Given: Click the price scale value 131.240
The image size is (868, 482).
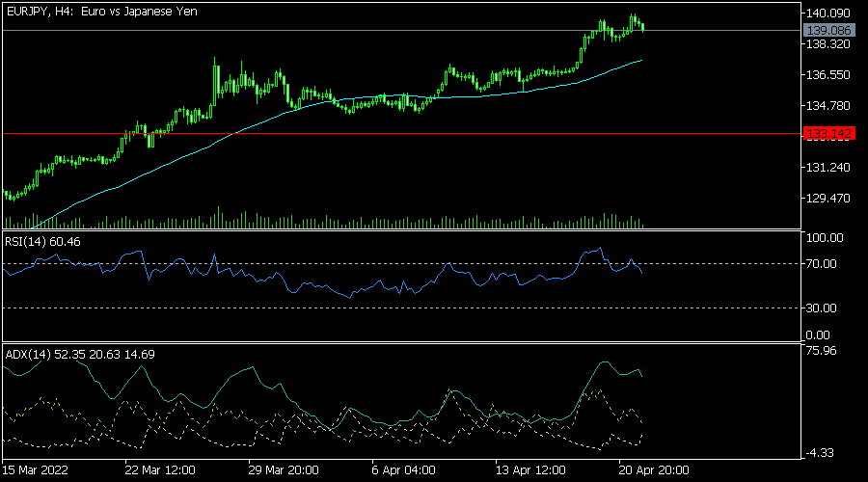Looking at the screenshot, I should [828, 167].
